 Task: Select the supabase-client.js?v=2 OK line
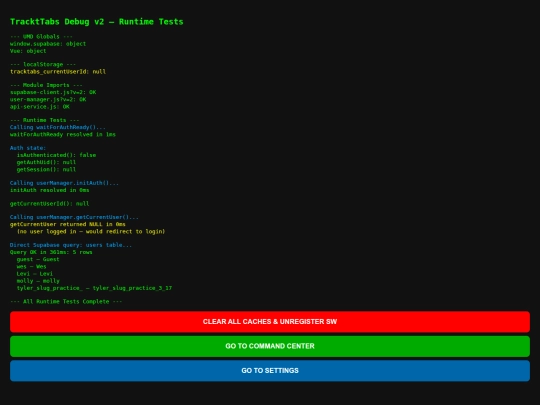pyautogui.click(x=53, y=92)
